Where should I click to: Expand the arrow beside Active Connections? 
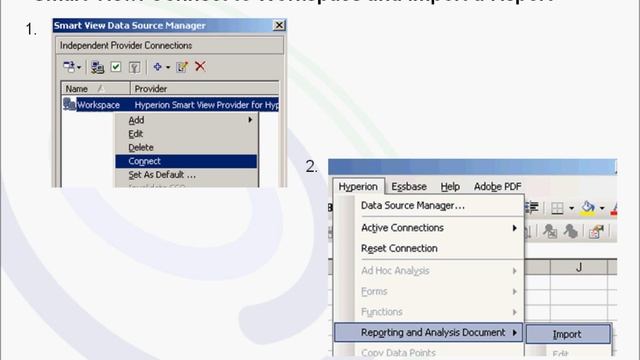(x=514, y=228)
